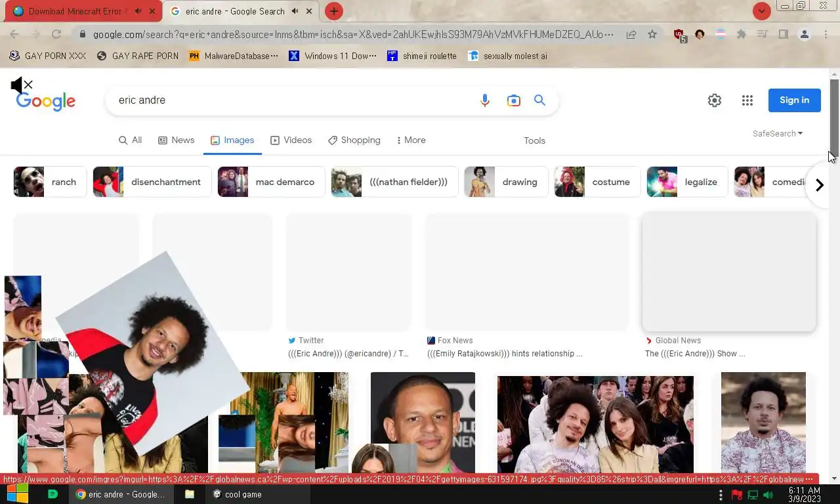Click the network icon in system tray
Screen dimensions: 840x504
752,495
